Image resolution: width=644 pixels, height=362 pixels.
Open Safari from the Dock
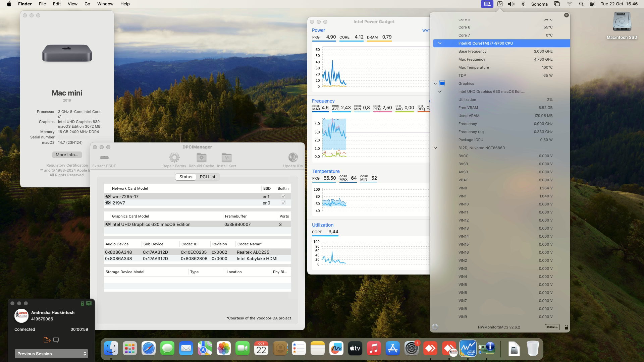[149, 349]
